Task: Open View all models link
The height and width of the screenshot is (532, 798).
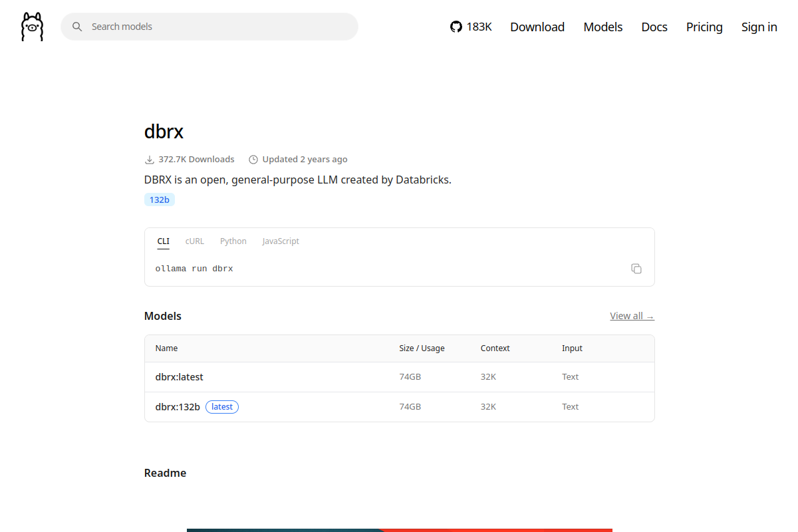Action: 632,316
